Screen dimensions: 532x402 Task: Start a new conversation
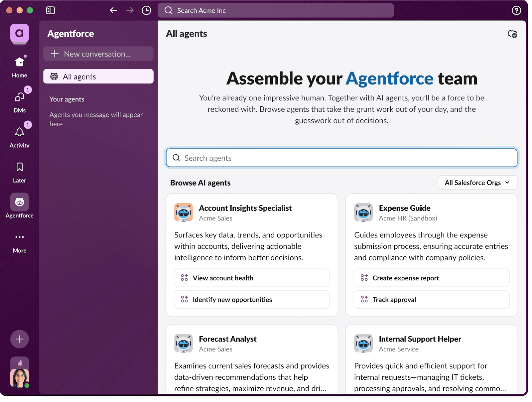[98, 54]
